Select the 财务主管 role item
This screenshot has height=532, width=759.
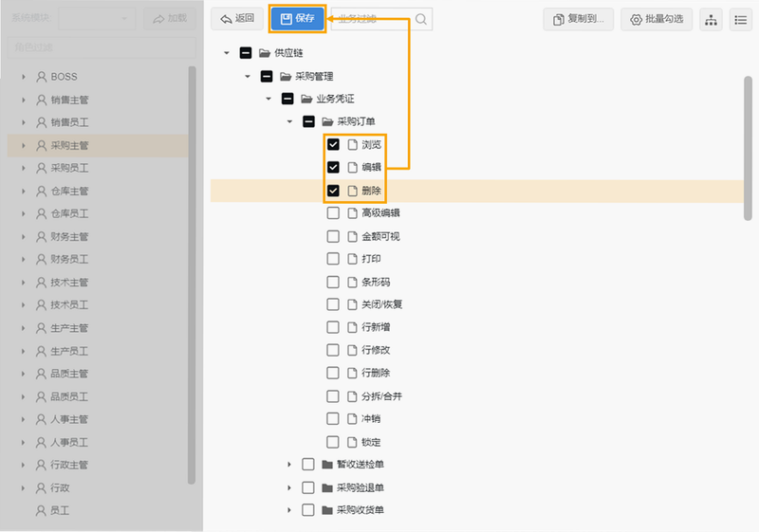(x=98, y=236)
